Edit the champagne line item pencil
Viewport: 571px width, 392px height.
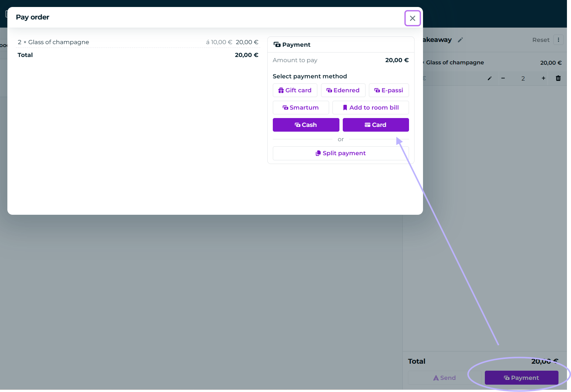point(490,78)
